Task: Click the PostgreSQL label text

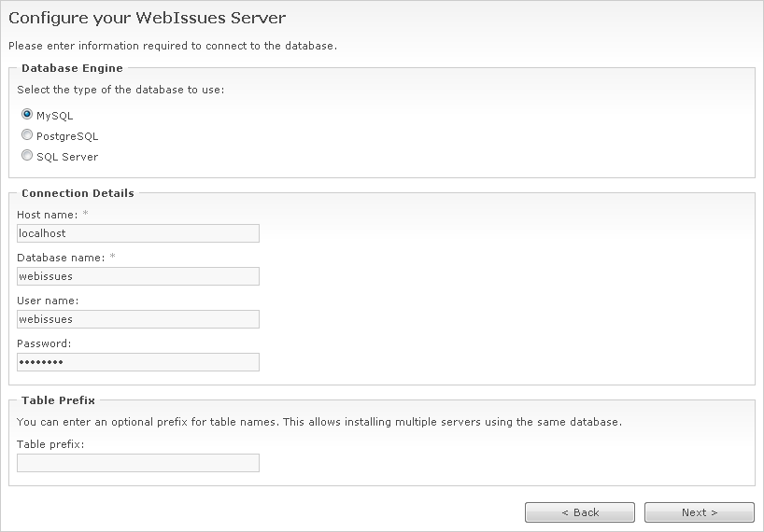Action: [x=67, y=136]
